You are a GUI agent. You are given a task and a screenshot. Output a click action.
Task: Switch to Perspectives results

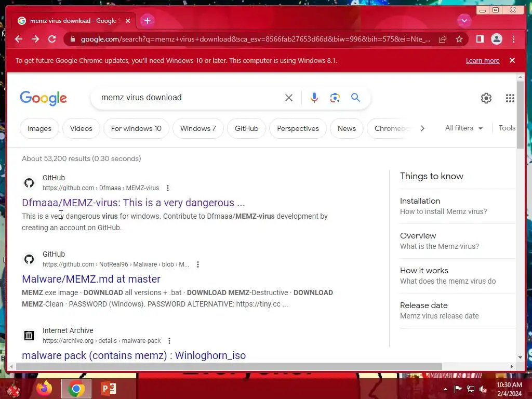298,129
